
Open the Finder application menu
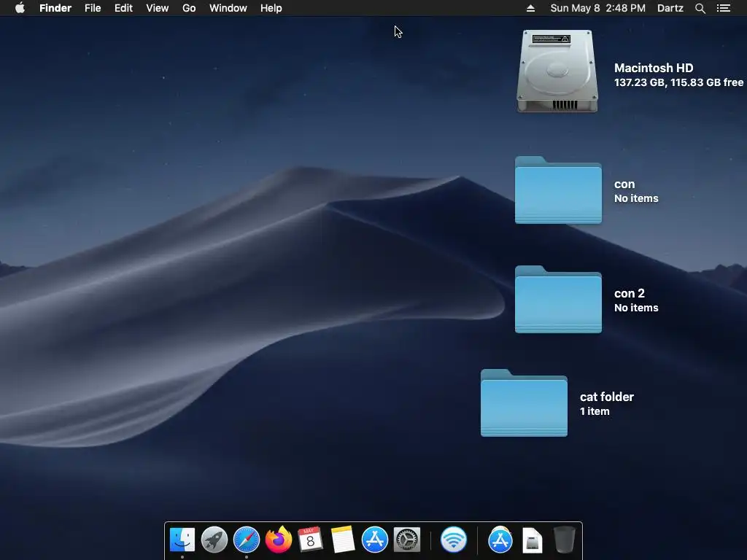pos(55,8)
